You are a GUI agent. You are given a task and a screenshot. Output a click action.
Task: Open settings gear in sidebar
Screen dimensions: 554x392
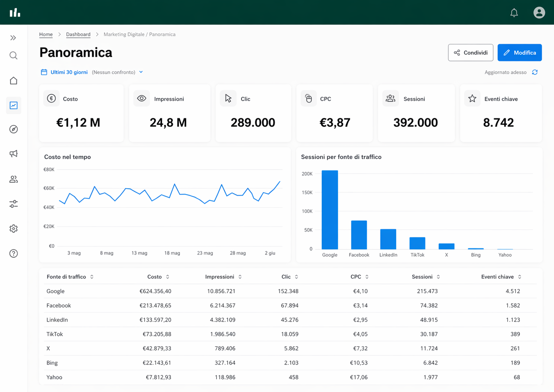[x=13, y=229]
